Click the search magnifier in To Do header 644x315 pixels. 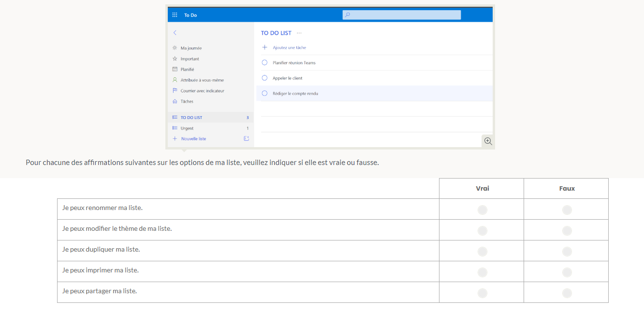pos(347,15)
